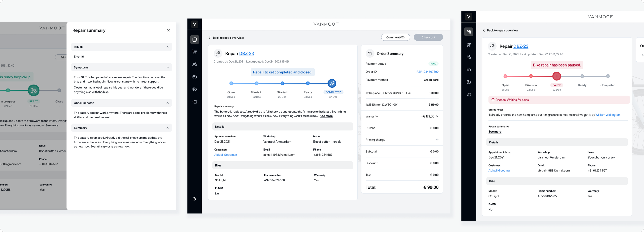
Task: Click the PAUSE status label
Action: tap(556, 85)
